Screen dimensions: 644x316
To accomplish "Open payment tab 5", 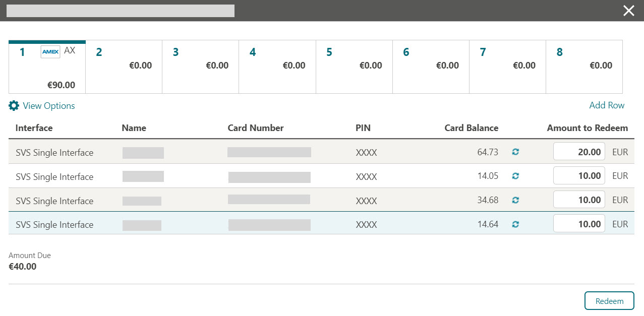I will (354, 66).
